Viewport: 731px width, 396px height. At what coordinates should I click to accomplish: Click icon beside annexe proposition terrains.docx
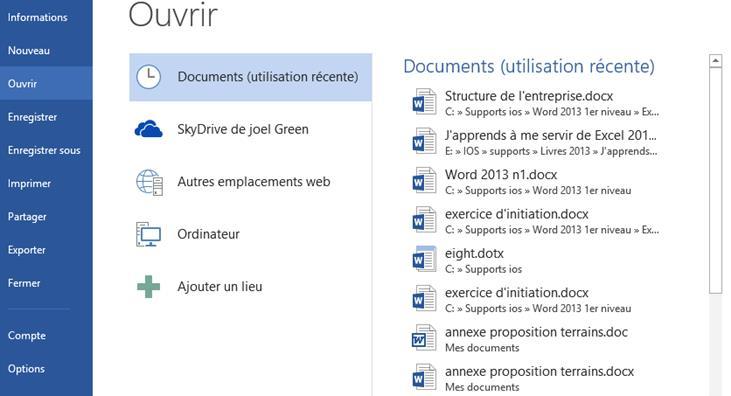[x=424, y=377]
